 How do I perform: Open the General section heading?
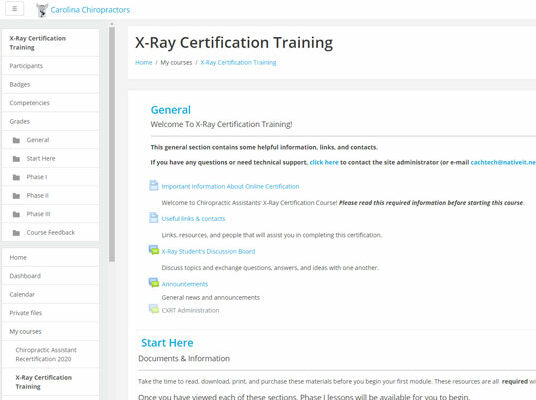pos(171,110)
